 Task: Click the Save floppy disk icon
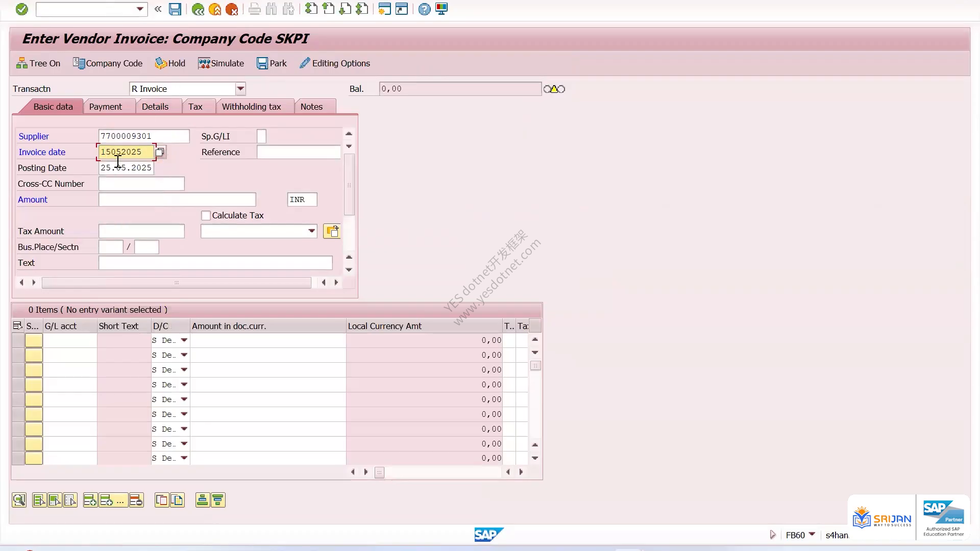click(175, 9)
